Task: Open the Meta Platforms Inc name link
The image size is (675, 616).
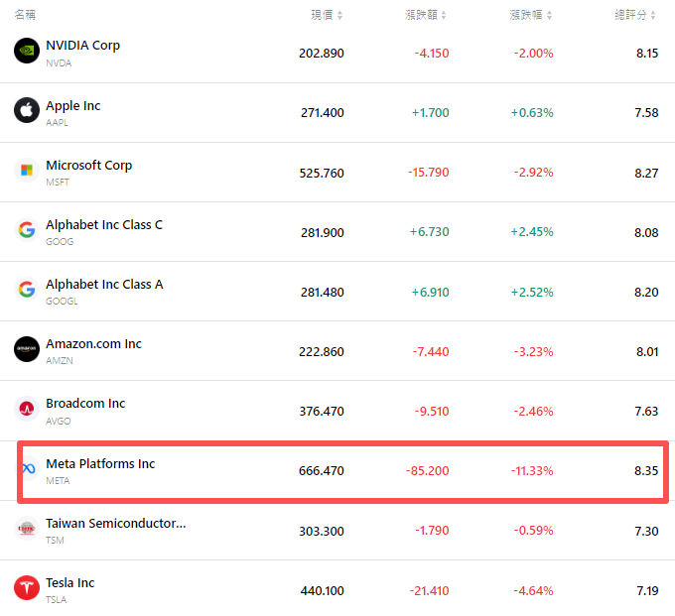Action: (x=100, y=463)
